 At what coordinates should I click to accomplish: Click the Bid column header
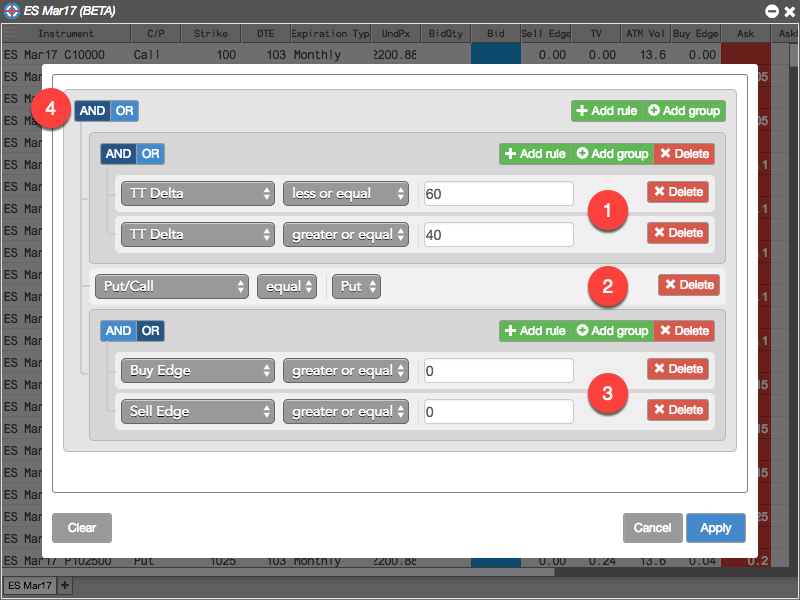[495, 34]
